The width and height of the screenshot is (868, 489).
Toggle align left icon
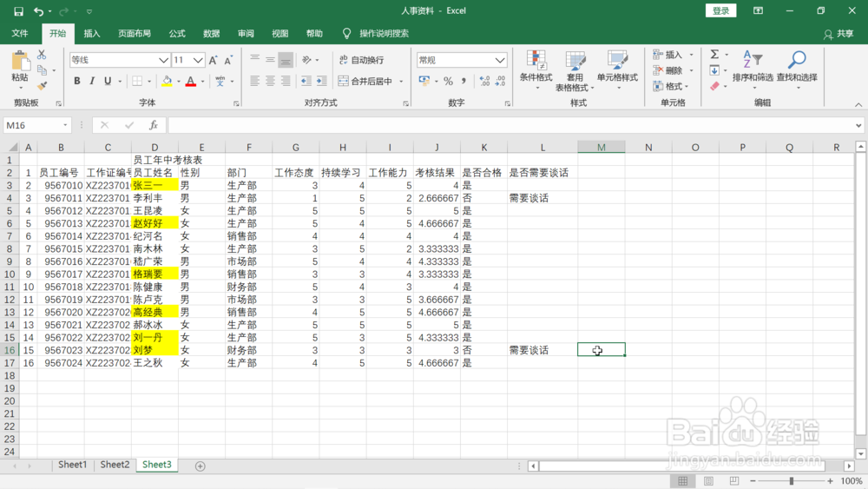click(x=254, y=81)
